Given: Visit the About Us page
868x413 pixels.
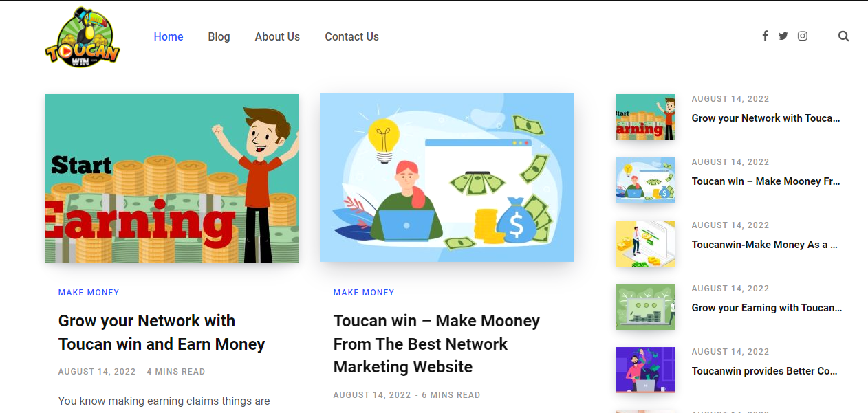Looking at the screenshot, I should point(277,36).
